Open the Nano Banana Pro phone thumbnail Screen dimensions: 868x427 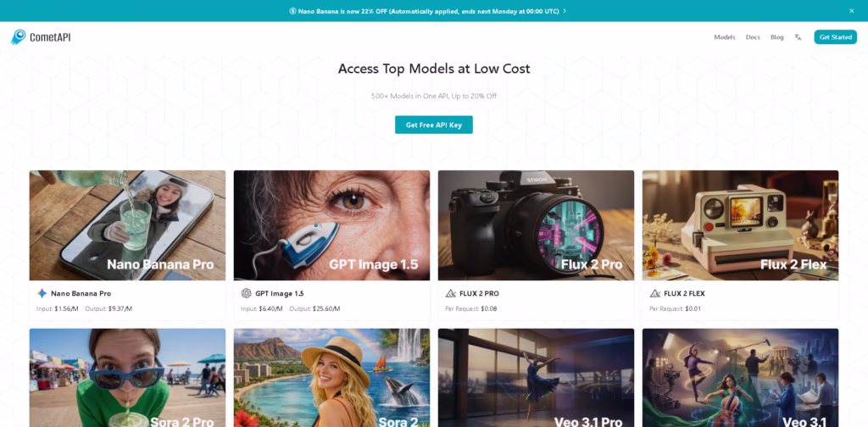pos(127,225)
